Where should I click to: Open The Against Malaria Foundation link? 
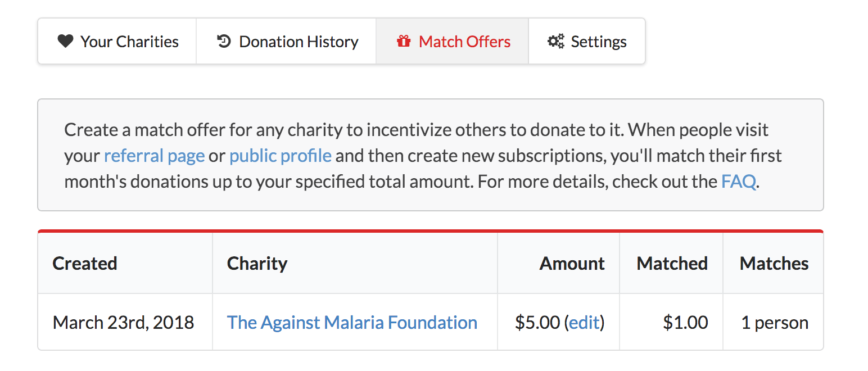(x=352, y=323)
